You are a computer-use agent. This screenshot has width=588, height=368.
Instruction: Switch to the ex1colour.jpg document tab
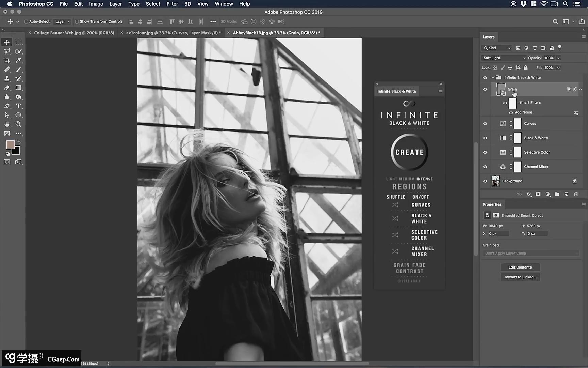[173, 33]
